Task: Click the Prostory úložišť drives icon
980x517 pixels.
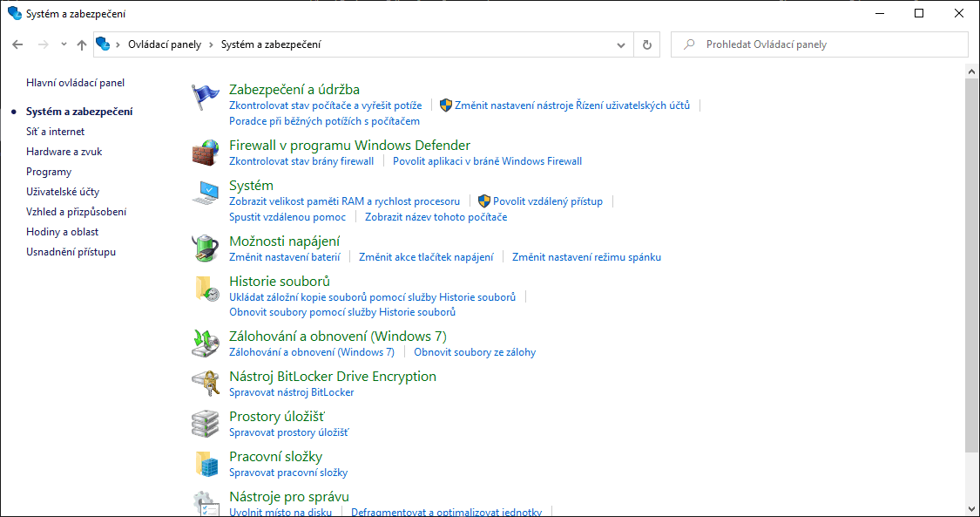Action: tap(206, 424)
